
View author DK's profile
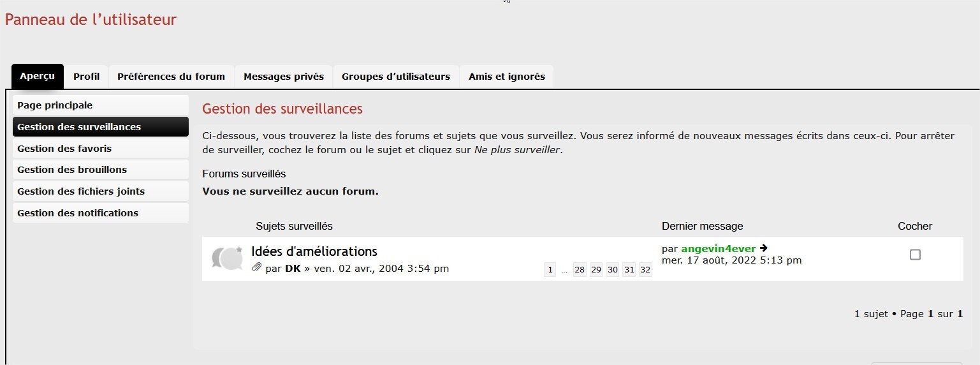[x=293, y=269]
